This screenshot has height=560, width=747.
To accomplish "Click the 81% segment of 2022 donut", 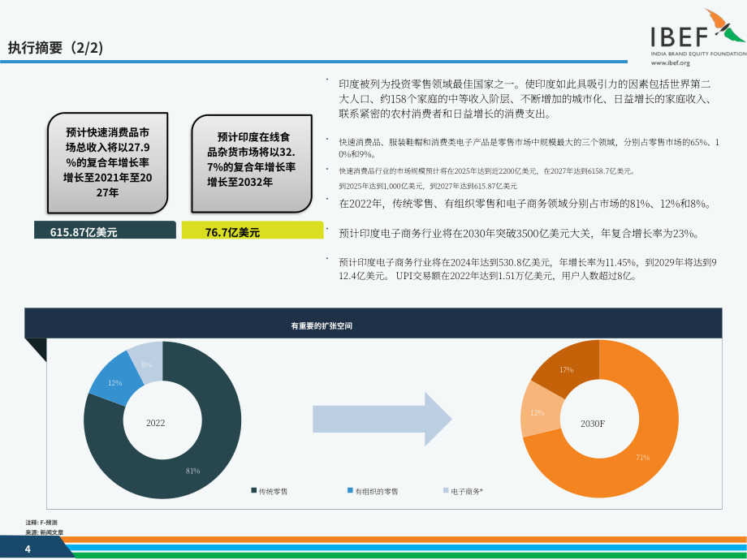I will (192, 471).
